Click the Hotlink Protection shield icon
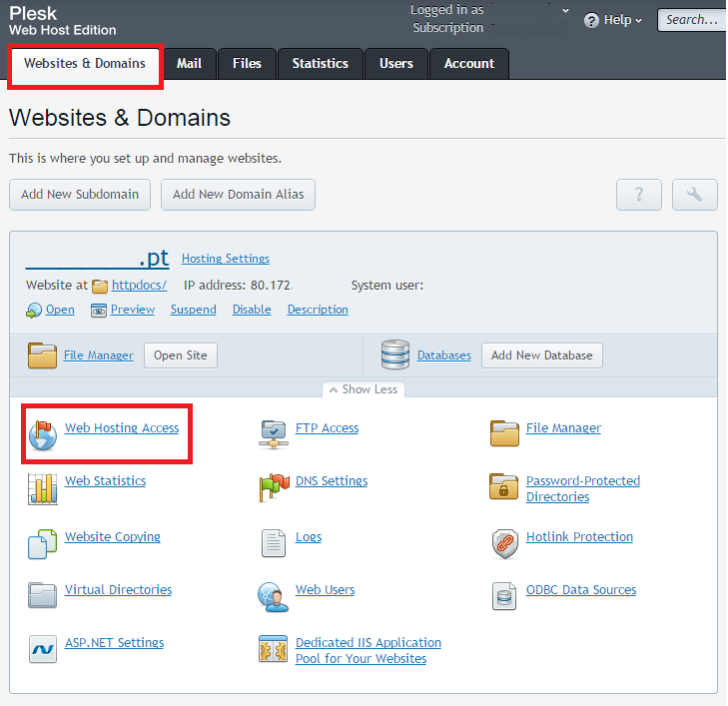The width and height of the screenshot is (728, 706). click(504, 543)
